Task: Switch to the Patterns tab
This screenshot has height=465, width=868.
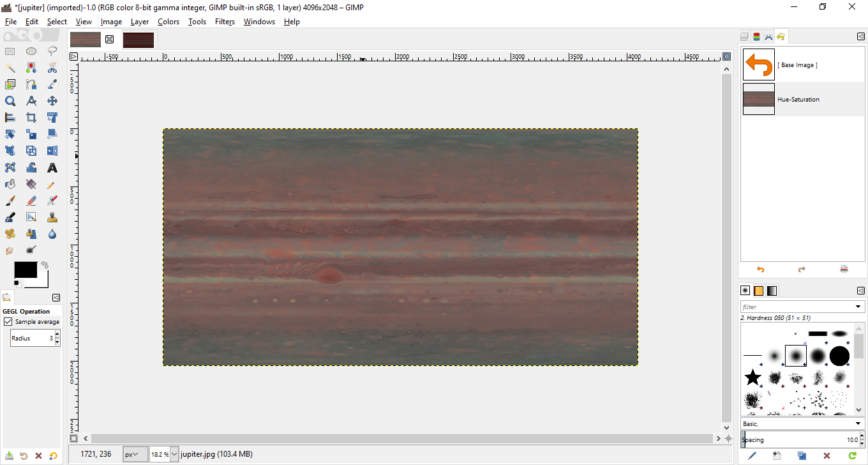Action: click(758, 290)
